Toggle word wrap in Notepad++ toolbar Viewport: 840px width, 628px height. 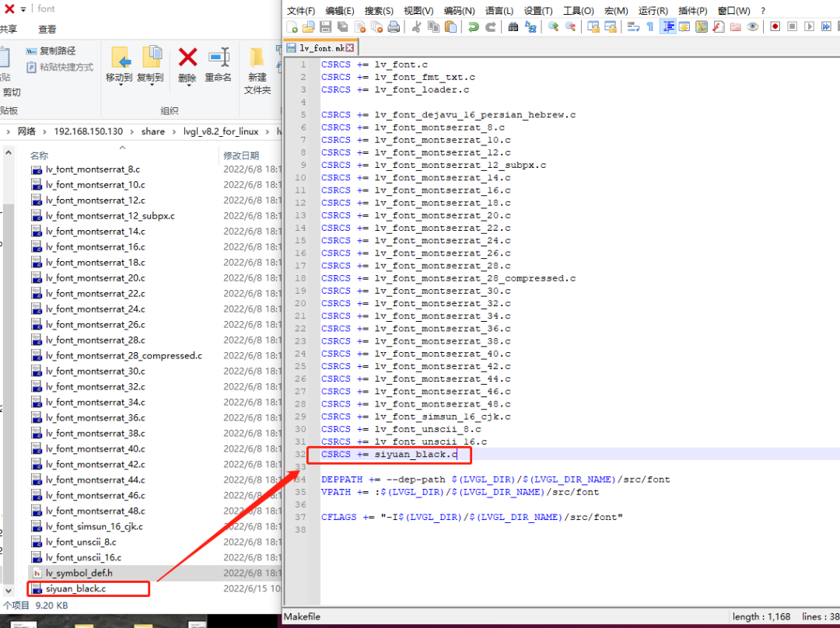click(x=633, y=26)
